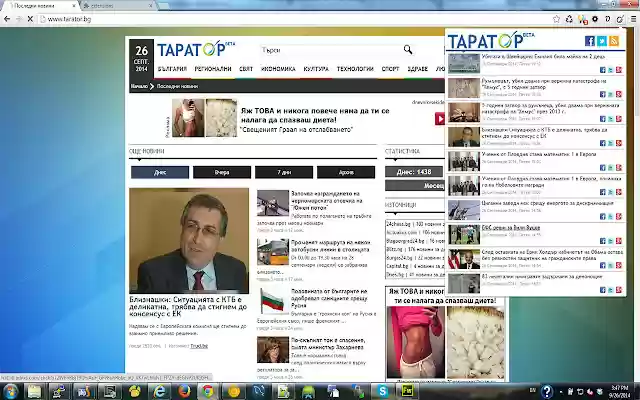Open popup headline 'След оставката на Ерик Холдър'

tap(552, 255)
